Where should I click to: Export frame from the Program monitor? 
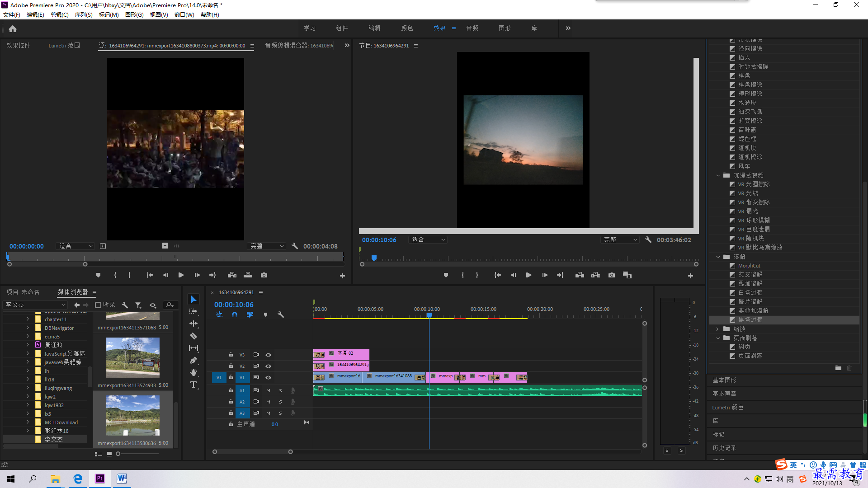(612, 275)
